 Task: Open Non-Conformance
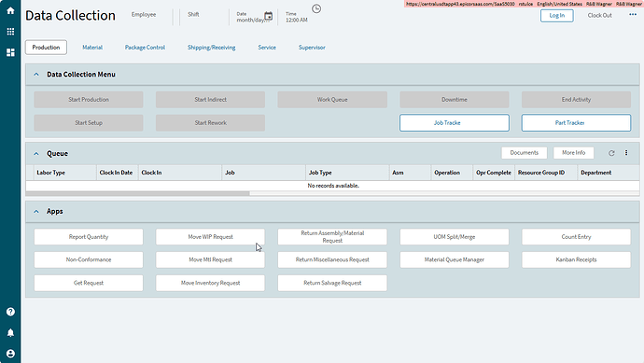pyautogui.click(x=89, y=260)
